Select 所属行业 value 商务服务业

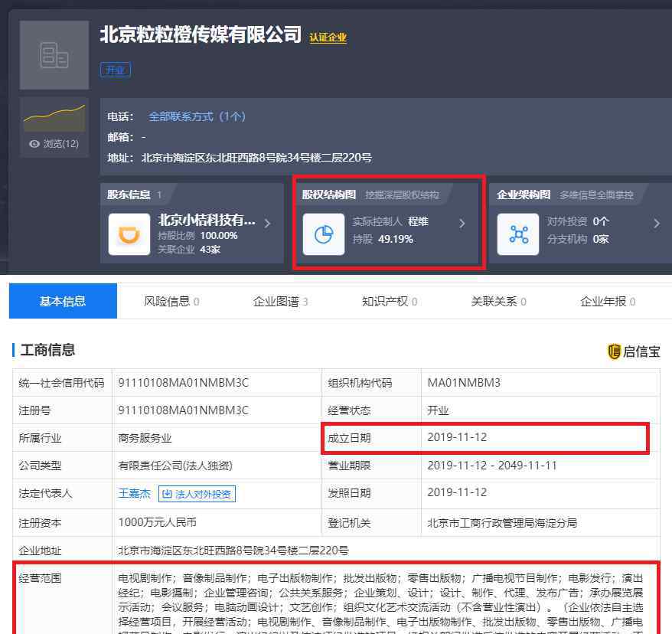coord(145,438)
